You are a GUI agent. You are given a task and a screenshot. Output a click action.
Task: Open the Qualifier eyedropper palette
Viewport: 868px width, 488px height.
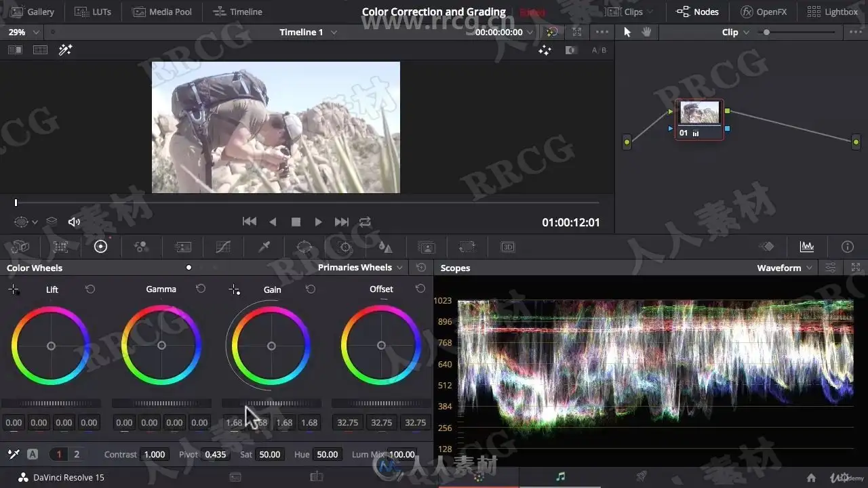[264, 247]
